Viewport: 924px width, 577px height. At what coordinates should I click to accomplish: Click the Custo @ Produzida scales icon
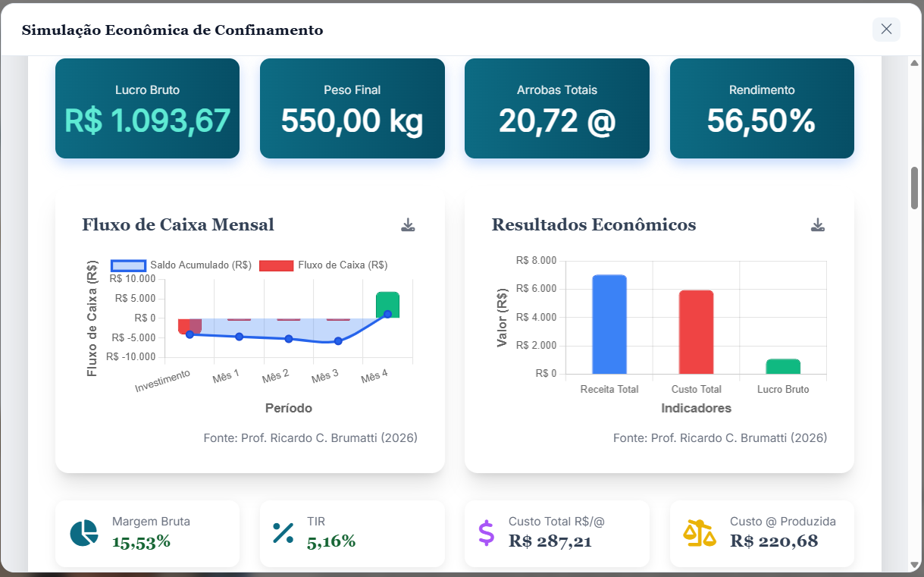(700, 533)
